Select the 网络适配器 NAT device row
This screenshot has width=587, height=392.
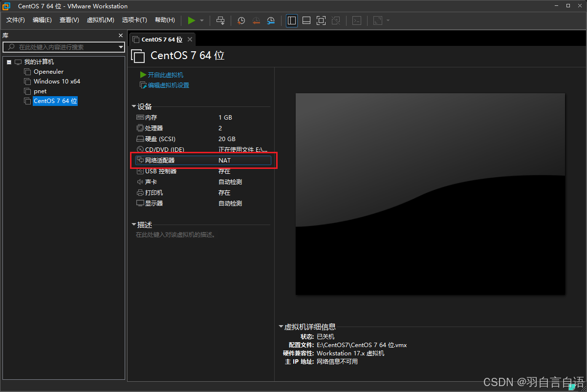[x=203, y=160]
